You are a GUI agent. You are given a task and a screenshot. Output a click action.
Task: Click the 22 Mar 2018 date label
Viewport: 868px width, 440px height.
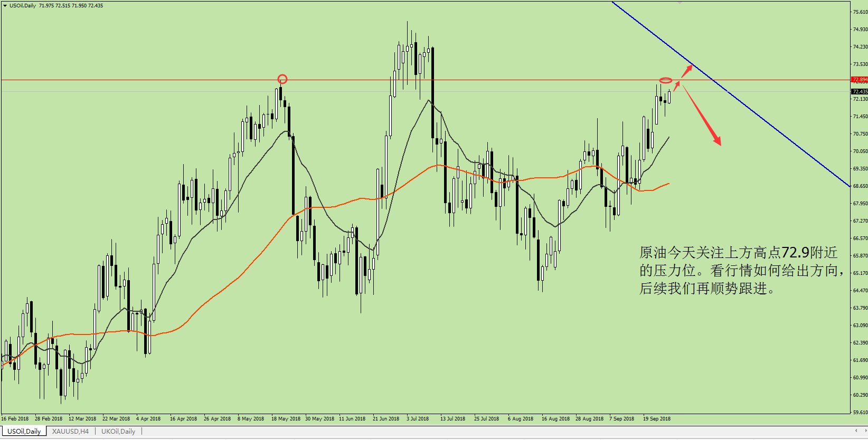(116, 419)
